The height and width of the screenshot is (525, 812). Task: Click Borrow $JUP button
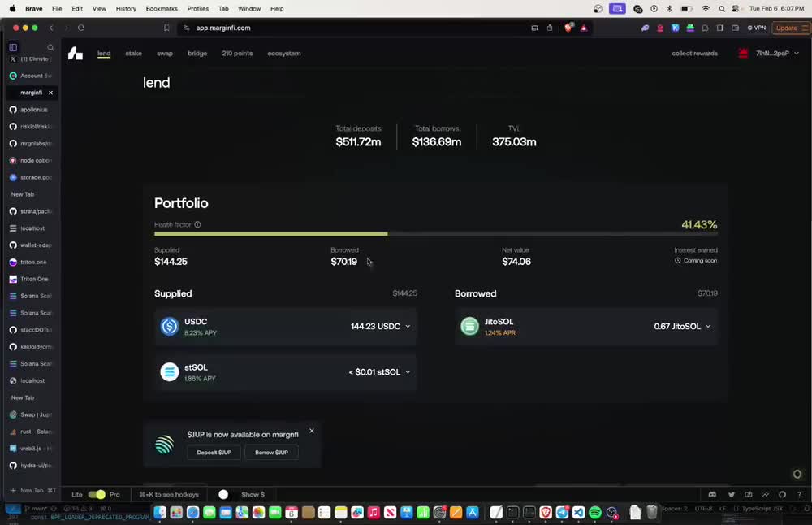click(x=271, y=453)
